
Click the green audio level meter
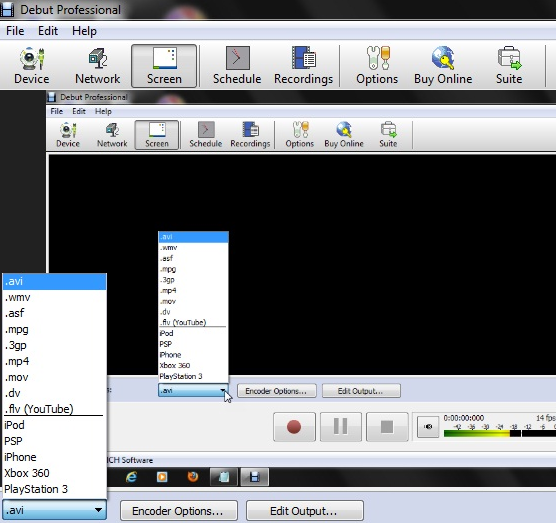tap(500, 433)
